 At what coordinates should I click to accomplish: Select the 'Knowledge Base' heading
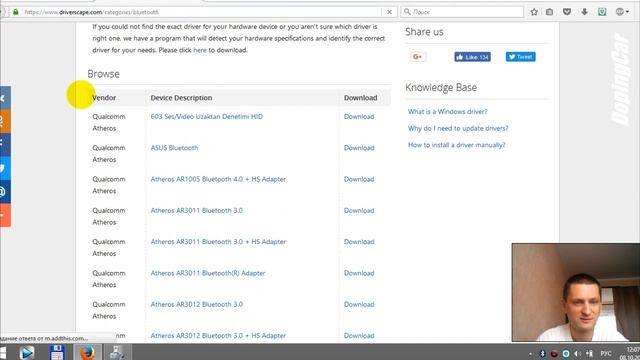pos(441,87)
